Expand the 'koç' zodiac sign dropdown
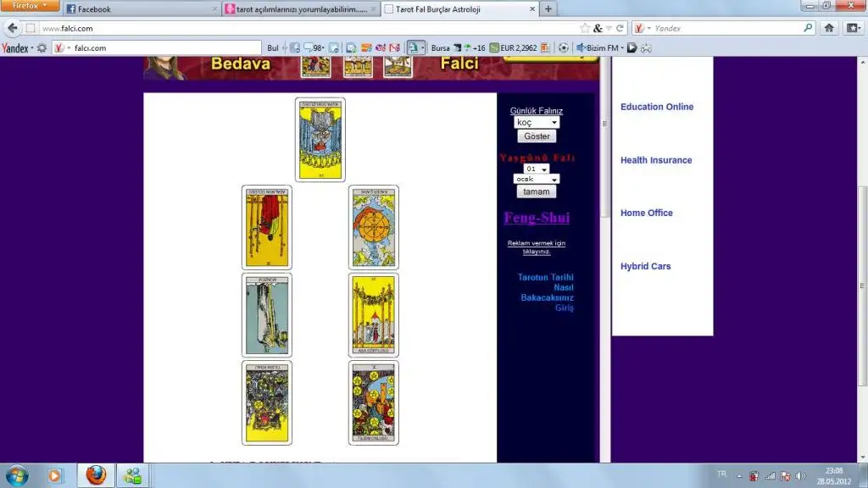This screenshot has height=488, width=868. click(537, 123)
